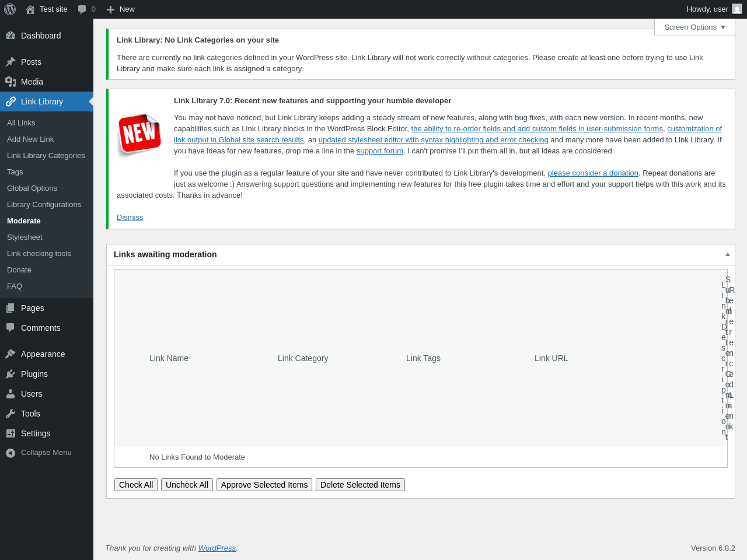Click the No Links Found to Moderate text
The image size is (747, 560).
click(x=197, y=457)
